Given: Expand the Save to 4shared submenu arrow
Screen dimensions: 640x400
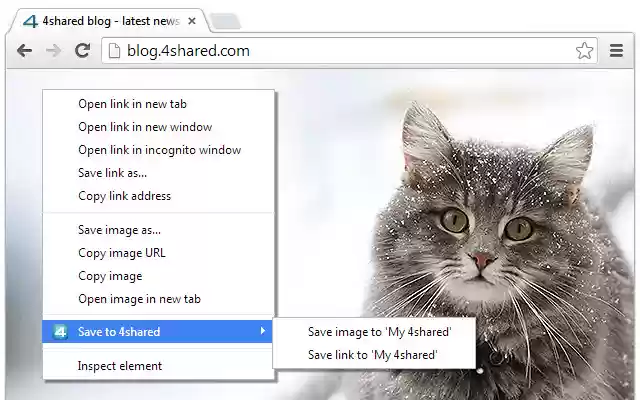Looking at the screenshot, I should (x=263, y=331).
